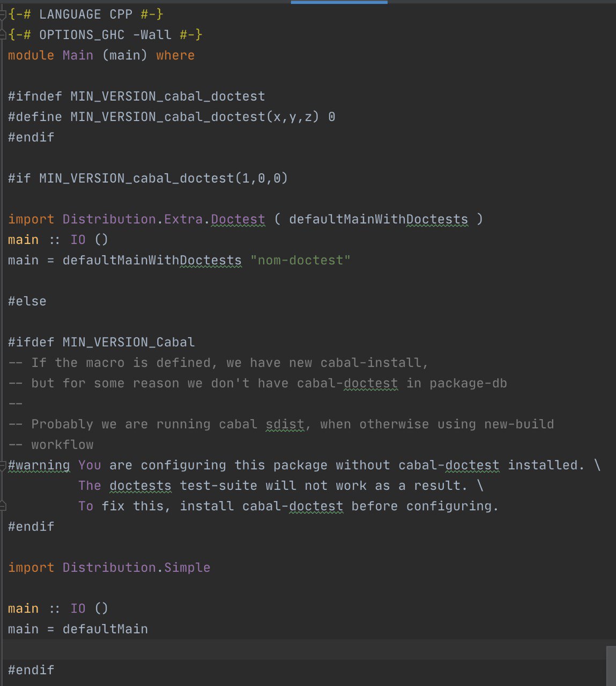Click the final '#endif' at the bottom

click(x=31, y=670)
